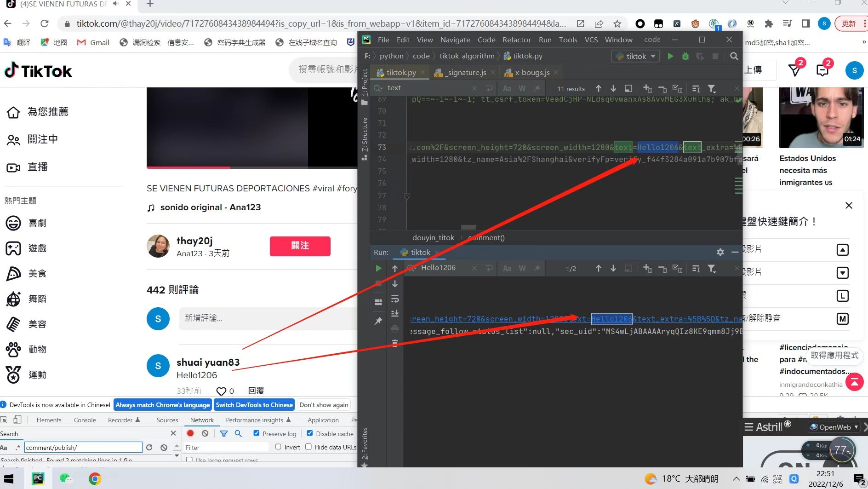Click 回覆 under Hello1206 comment
The image size is (868, 489).
coord(256,391)
